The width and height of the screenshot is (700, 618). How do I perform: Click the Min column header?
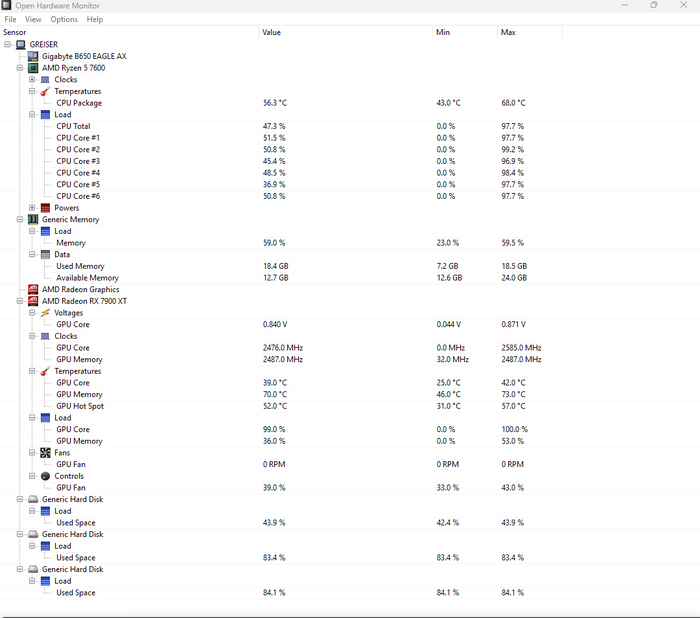465,32
